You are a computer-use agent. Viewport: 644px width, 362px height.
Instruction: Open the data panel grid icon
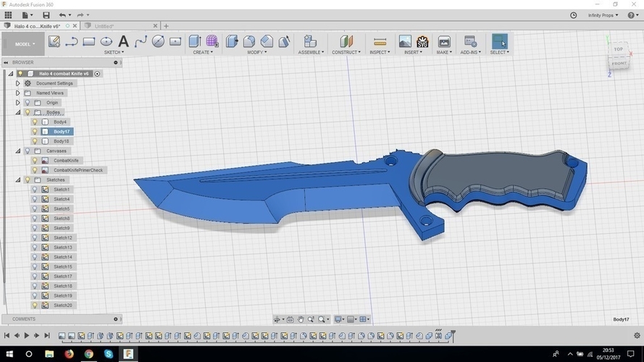click(8, 15)
